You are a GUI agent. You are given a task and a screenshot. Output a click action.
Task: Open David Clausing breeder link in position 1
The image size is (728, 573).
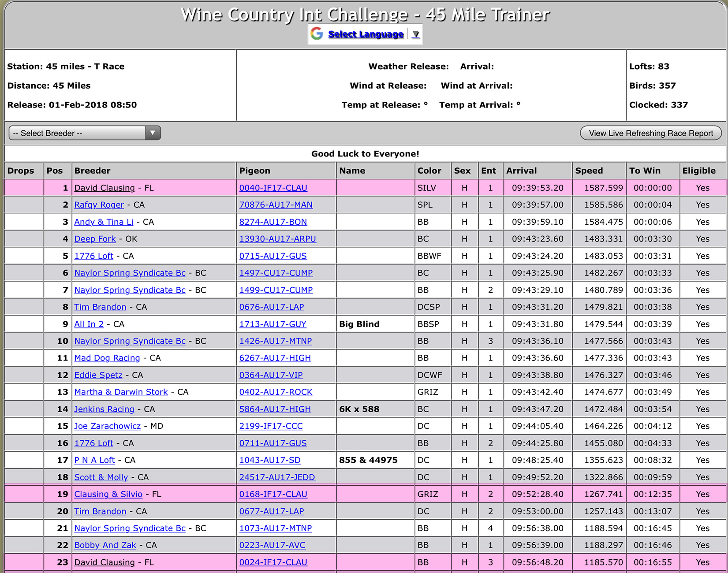coord(105,188)
